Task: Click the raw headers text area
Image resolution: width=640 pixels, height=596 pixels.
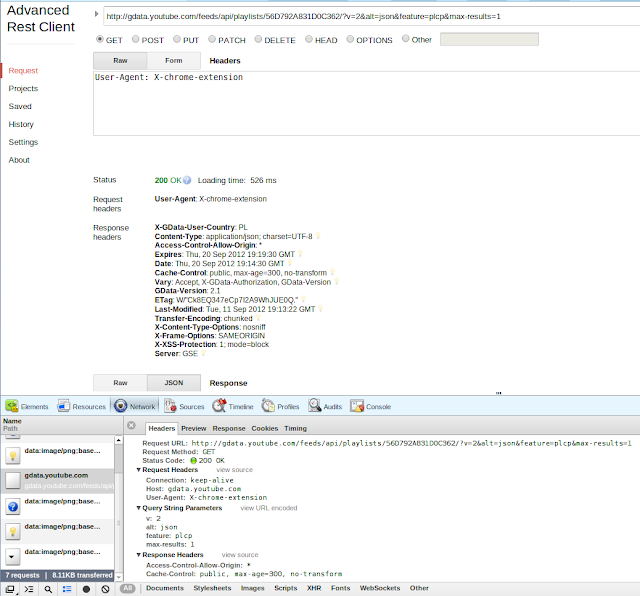Action: pos(367,103)
